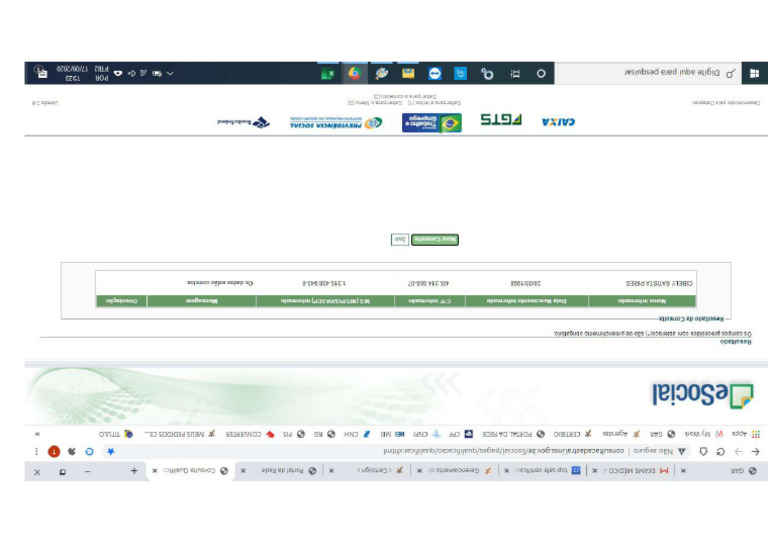This screenshot has width=768, height=543.
Task: Click the Mensagem column header
Action: [x=202, y=301]
